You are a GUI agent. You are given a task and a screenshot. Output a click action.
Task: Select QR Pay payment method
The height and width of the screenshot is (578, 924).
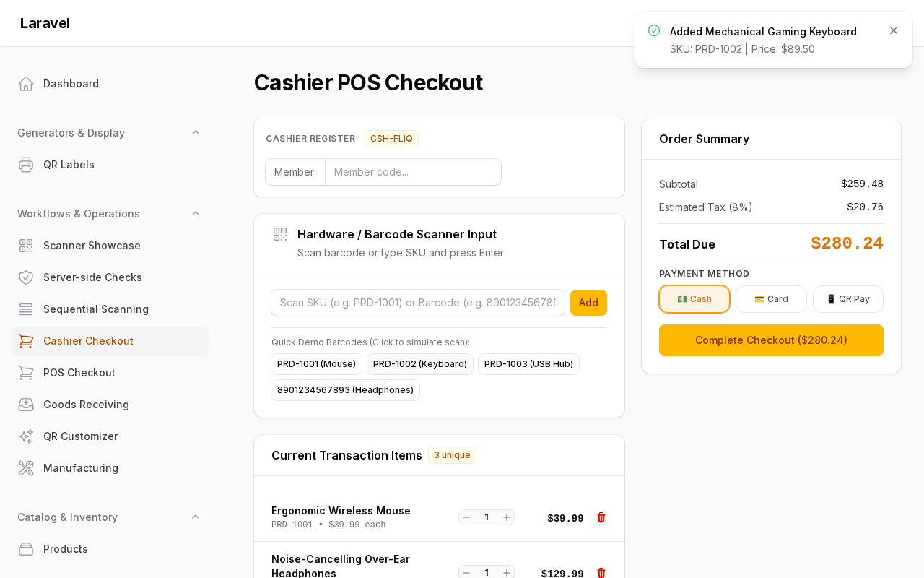click(848, 299)
